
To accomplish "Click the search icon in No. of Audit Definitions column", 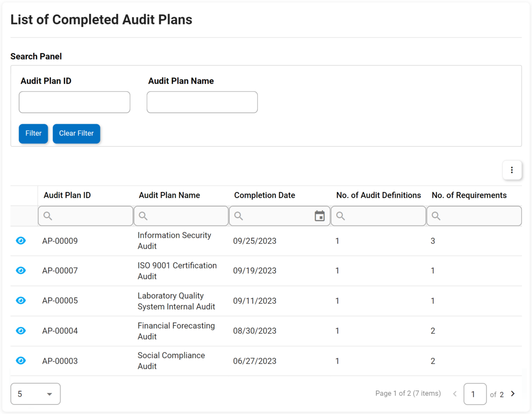I will pos(340,216).
